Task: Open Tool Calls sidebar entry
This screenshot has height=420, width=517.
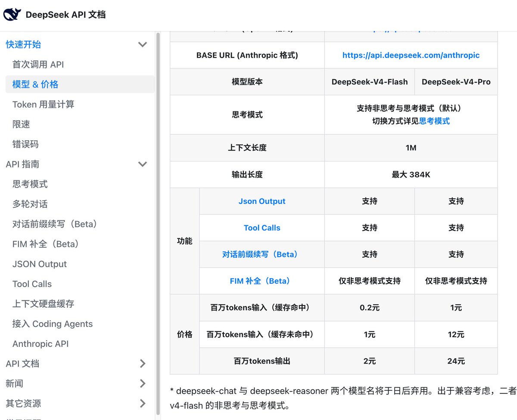Action: (32, 284)
